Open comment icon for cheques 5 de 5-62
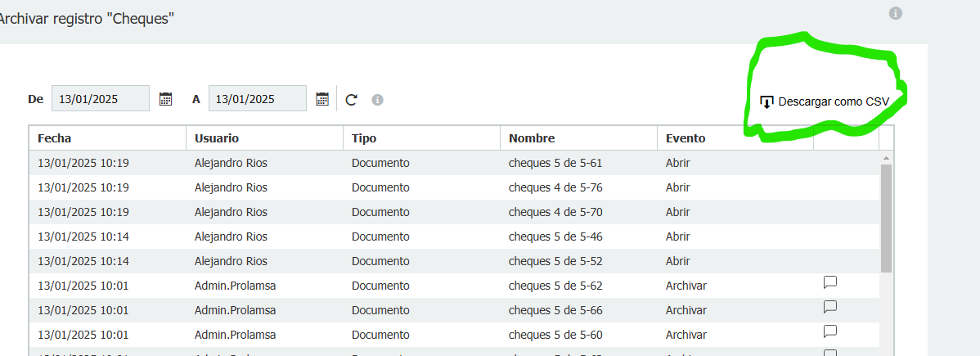Screen dimensions: 980x356 (829, 283)
